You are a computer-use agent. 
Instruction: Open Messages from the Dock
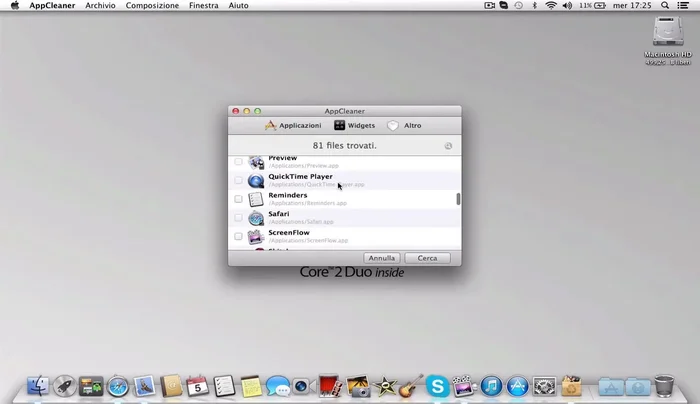click(x=278, y=386)
